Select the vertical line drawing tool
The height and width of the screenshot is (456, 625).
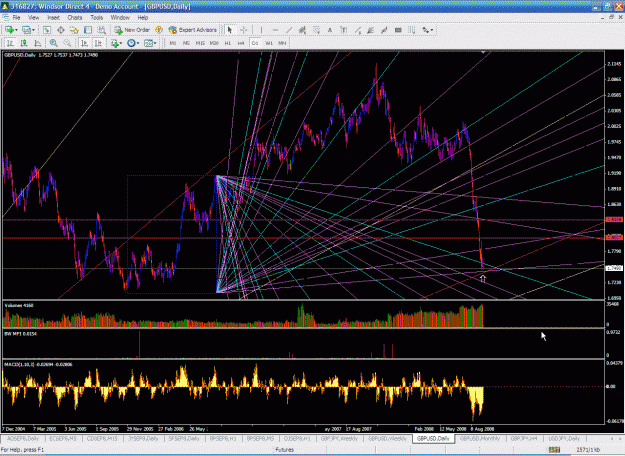tap(261, 30)
